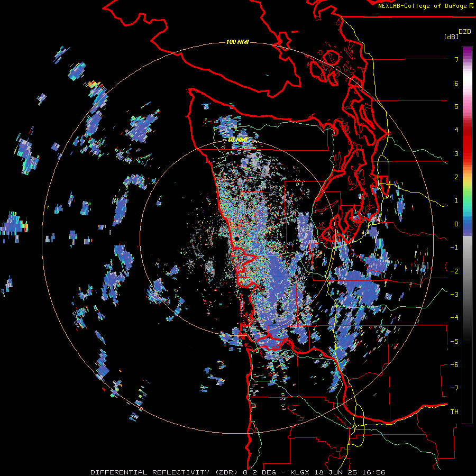Click the DZD legend title
Viewport: 476px width, 476px height.
point(465,32)
